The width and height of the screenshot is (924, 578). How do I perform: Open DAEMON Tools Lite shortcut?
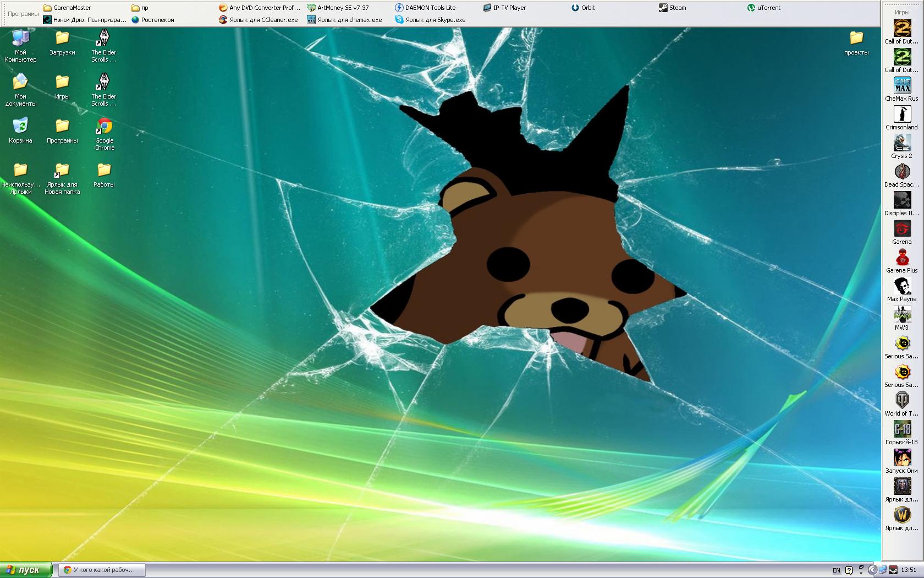coord(425,8)
